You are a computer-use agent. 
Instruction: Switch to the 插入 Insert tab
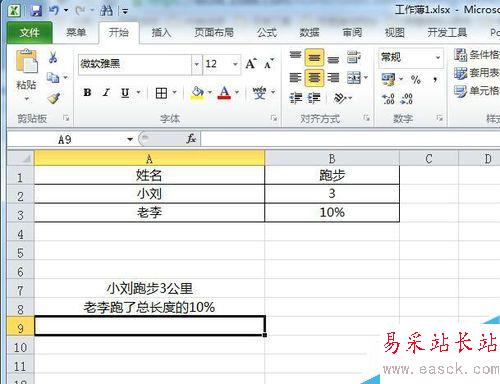click(x=161, y=33)
